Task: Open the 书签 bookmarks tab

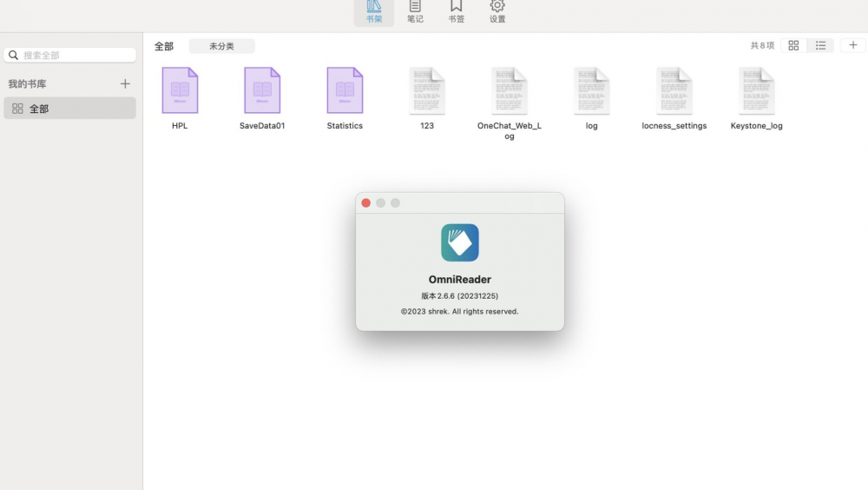Action: pyautogui.click(x=457, y=12)
